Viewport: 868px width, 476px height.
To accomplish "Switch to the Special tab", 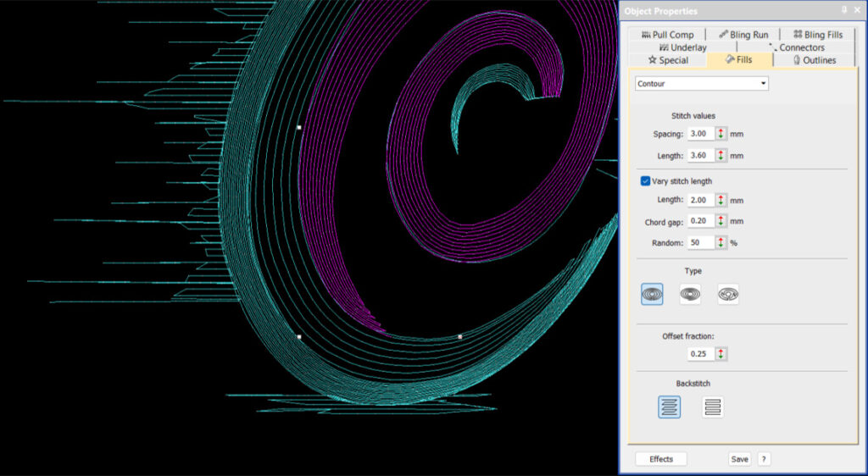I will [x=668, y=60].
